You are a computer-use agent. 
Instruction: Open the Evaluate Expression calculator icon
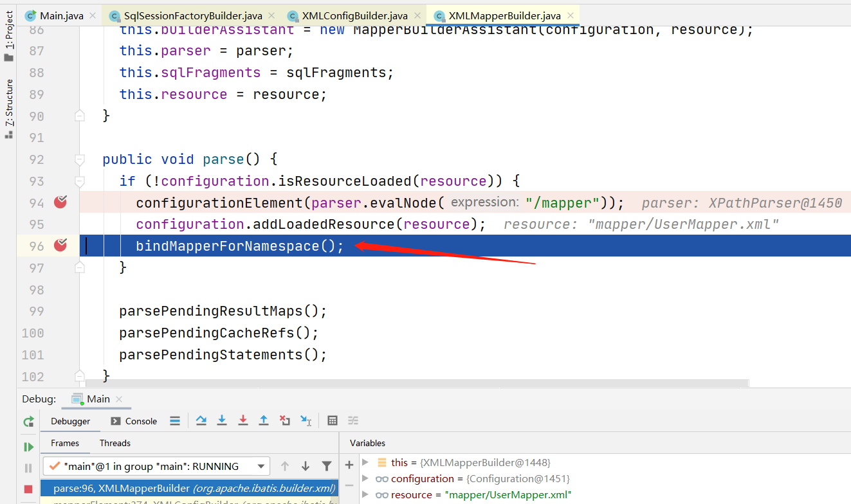click(x=333, y=420)
